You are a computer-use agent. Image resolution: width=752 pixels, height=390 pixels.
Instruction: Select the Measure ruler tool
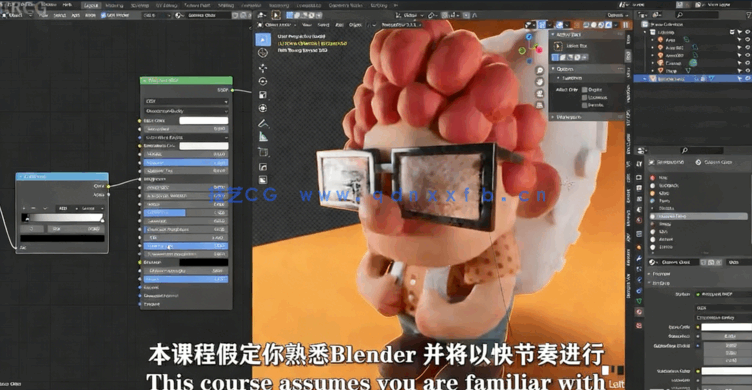pyautogui.click(x=263, y=137)
